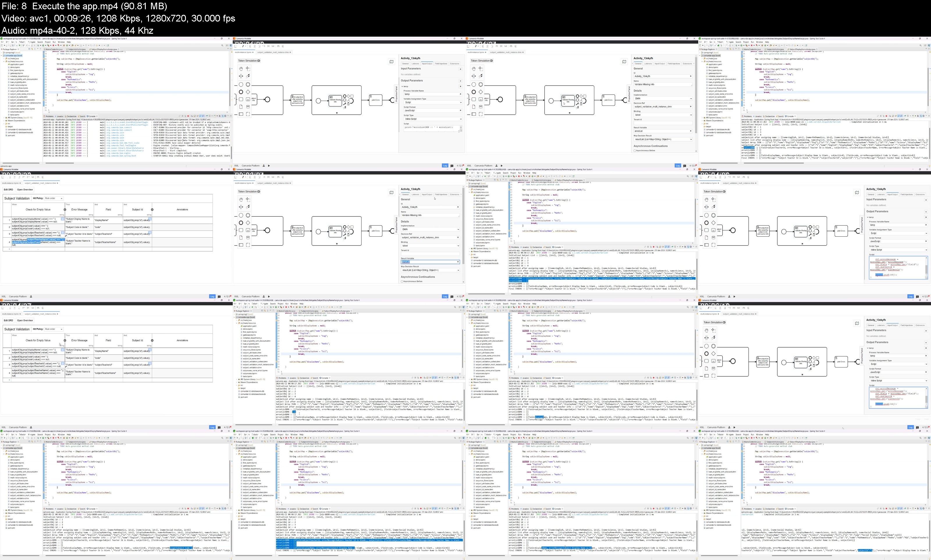Open Variable Assignment Type dropdown in print('errorListDMN') frame
Viewport: 931px width, 560px height.
click(x=432, y=102)
